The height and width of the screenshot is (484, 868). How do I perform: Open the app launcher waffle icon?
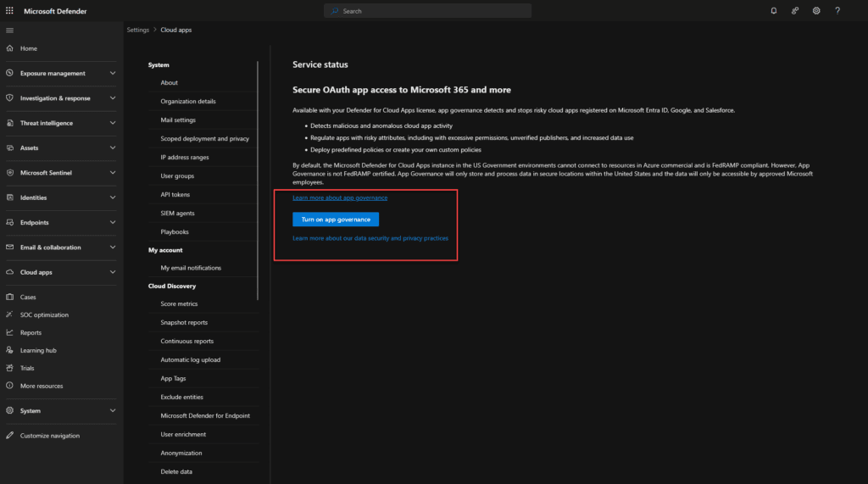[9, 10]
